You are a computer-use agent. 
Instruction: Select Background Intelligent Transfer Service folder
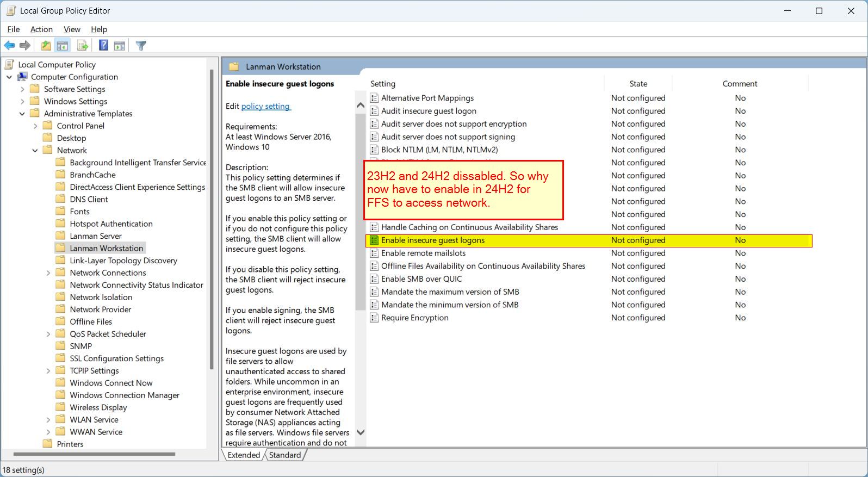[138, 163]
